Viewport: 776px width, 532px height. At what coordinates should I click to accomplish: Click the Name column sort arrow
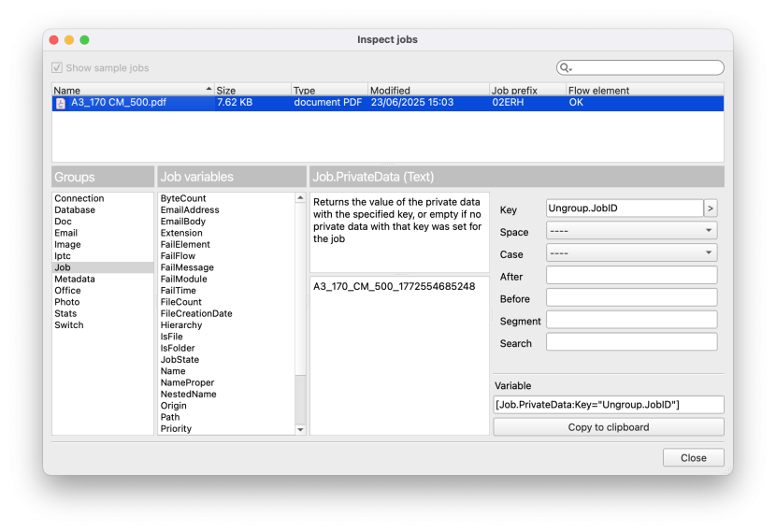click(x=208, y=90)
